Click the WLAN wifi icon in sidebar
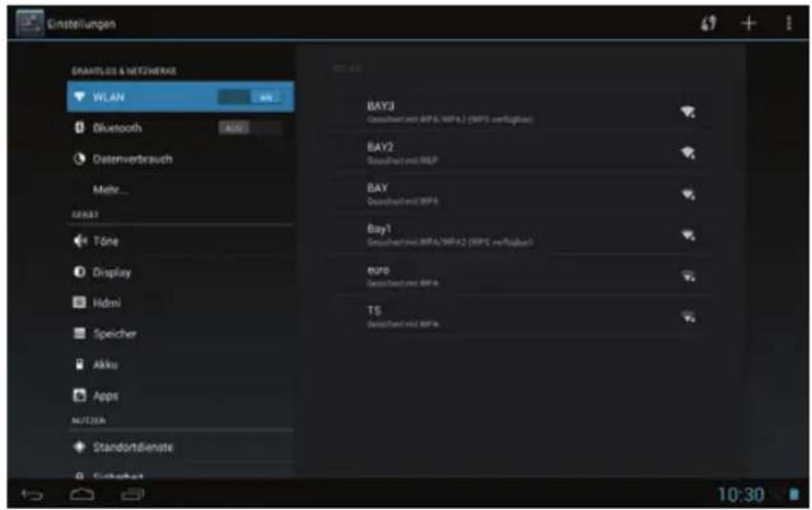This screenshot has height=510, width=812. tap(79, 96)
